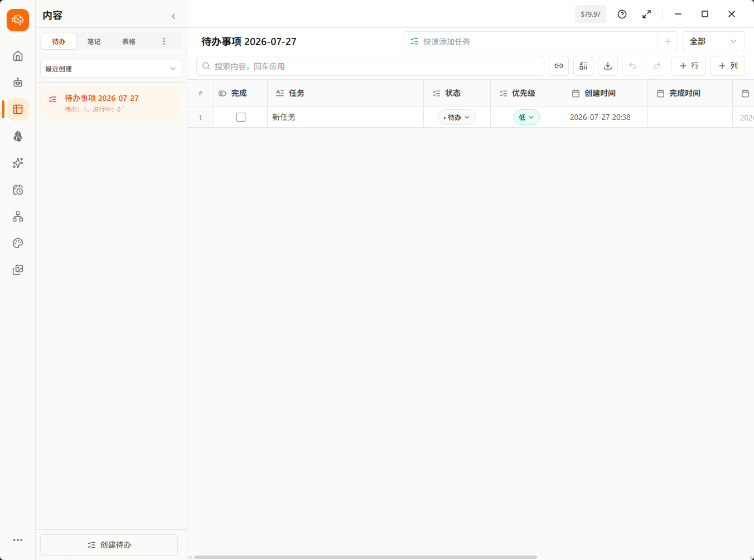Image resolution: width=754 pixels, height=560 pixels.
Task: Open the 最近创建 sort dropdown
Action: click(x=111, y=69)
